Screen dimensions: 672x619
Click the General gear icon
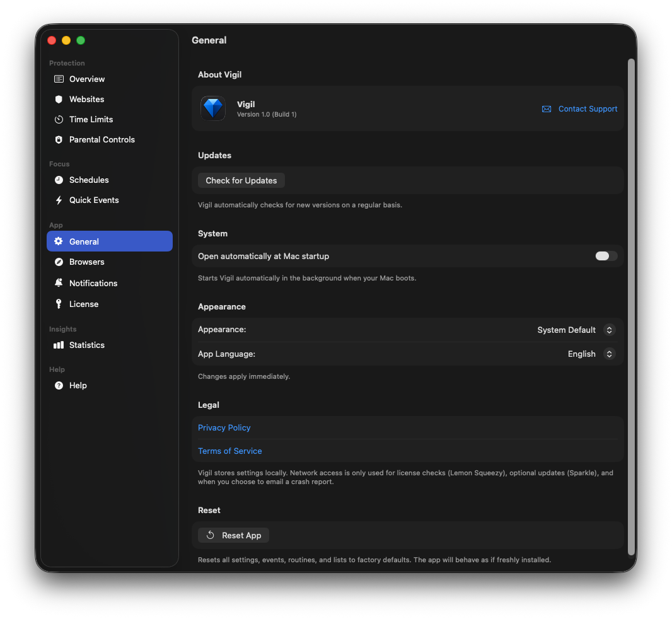(x=59, y=241)
